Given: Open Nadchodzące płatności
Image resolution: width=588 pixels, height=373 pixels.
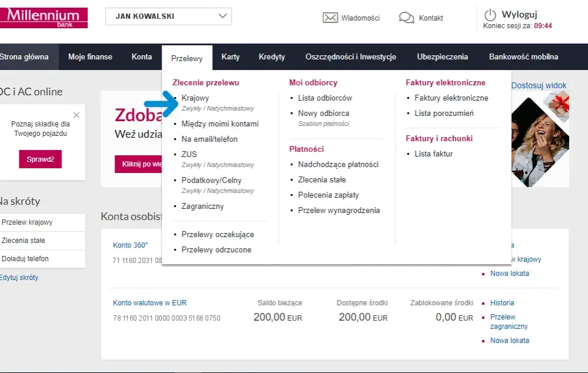Looking at the screenshot, I should pos(338,165).
